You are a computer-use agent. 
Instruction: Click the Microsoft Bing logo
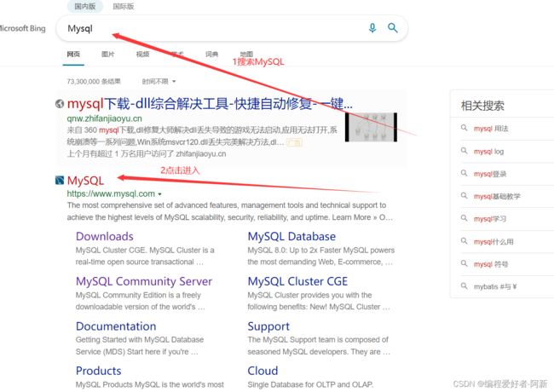(x=23, y=28)
